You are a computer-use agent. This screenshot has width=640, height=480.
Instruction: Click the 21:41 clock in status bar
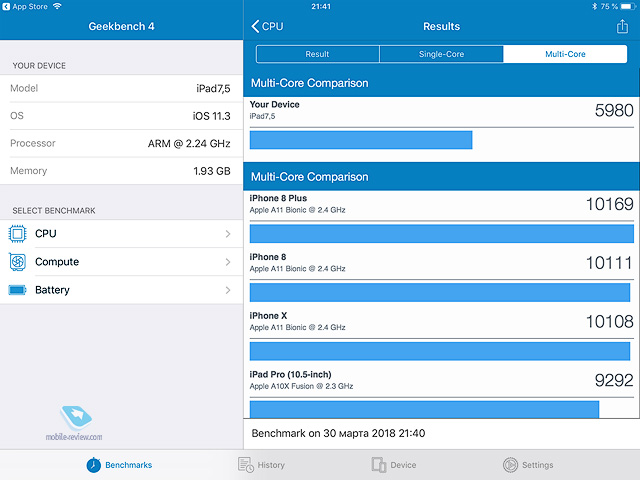(321, 7)
